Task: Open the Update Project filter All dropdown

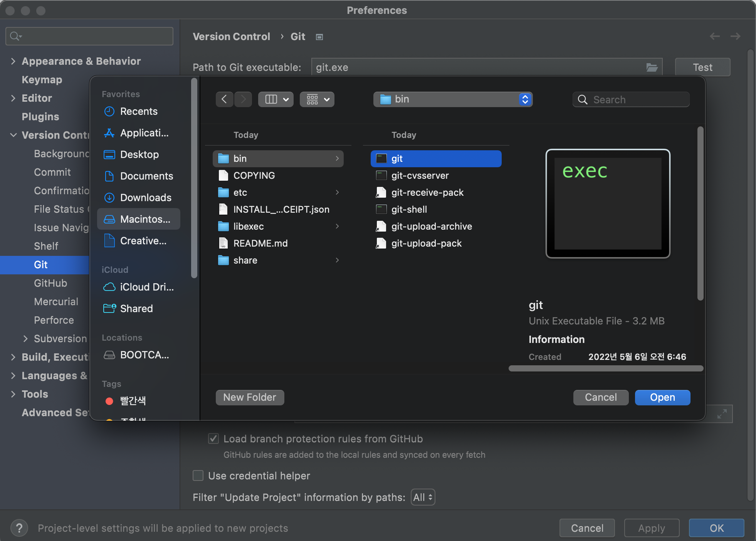Action: (x=423, y=497)
